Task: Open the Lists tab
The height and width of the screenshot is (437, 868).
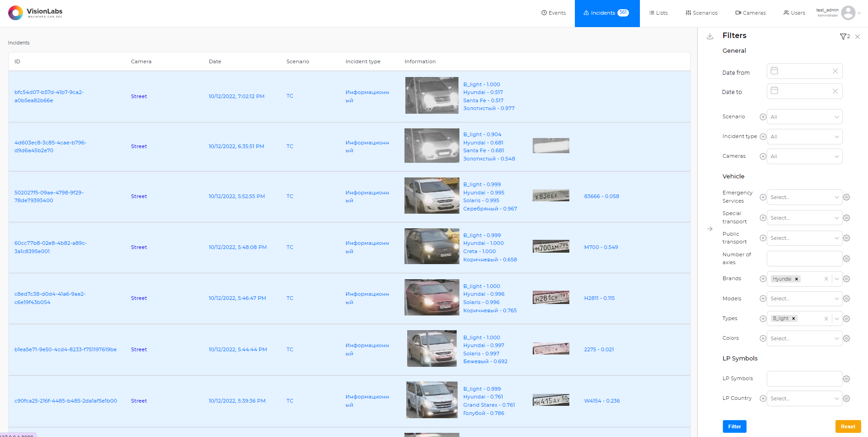Action: [x=658, y=13]
